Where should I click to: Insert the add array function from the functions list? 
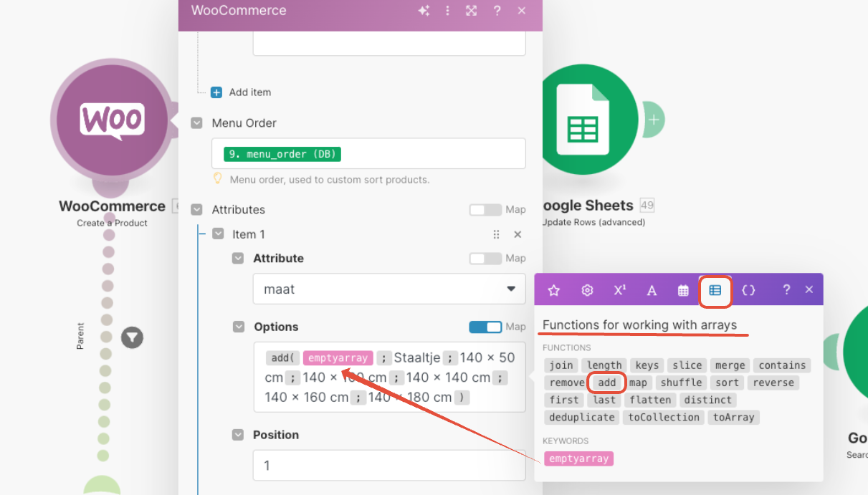tap(607, 383)
